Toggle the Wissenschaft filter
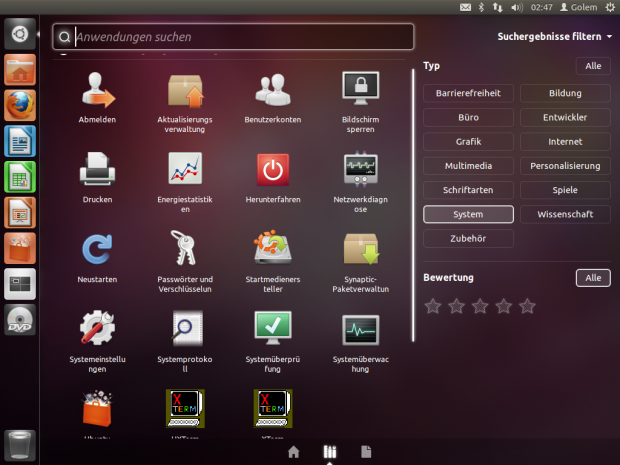The width and height of the screenshot is (620, 465). click(565, 214)
